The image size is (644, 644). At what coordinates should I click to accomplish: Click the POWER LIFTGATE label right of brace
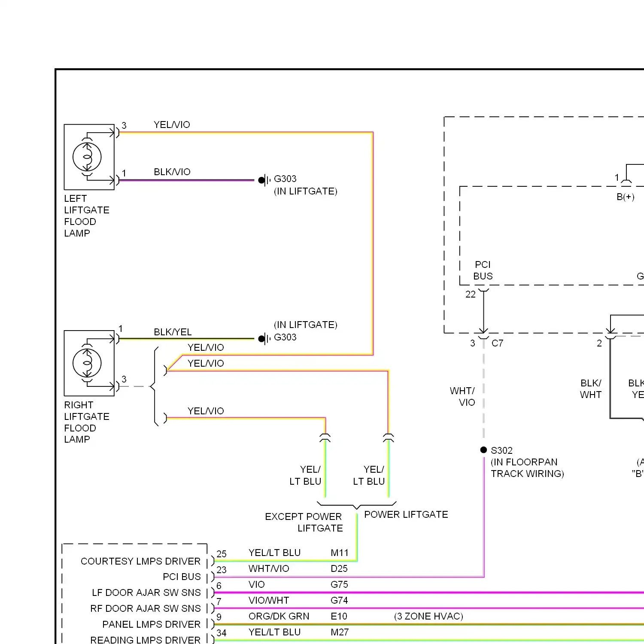coord(406,514)
